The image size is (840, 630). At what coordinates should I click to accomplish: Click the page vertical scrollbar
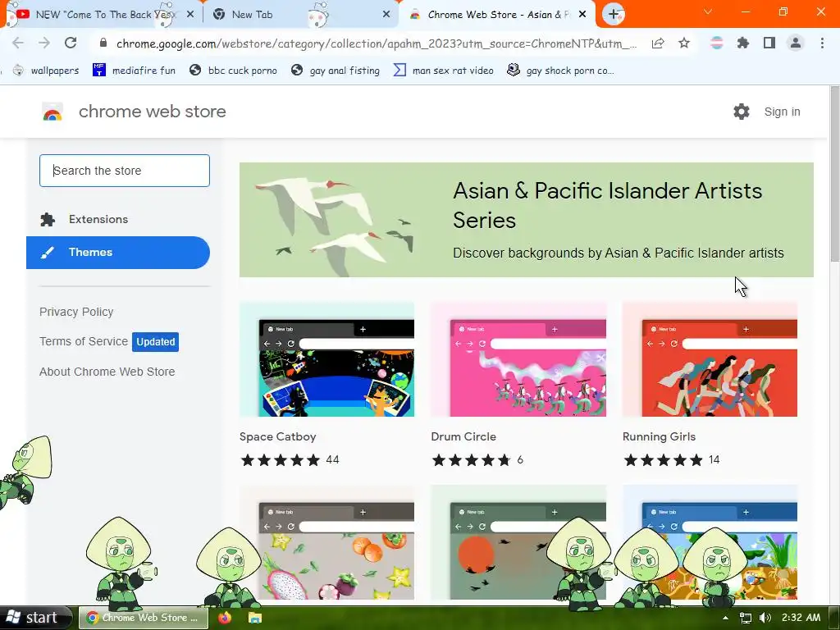(x=834, y=174)
